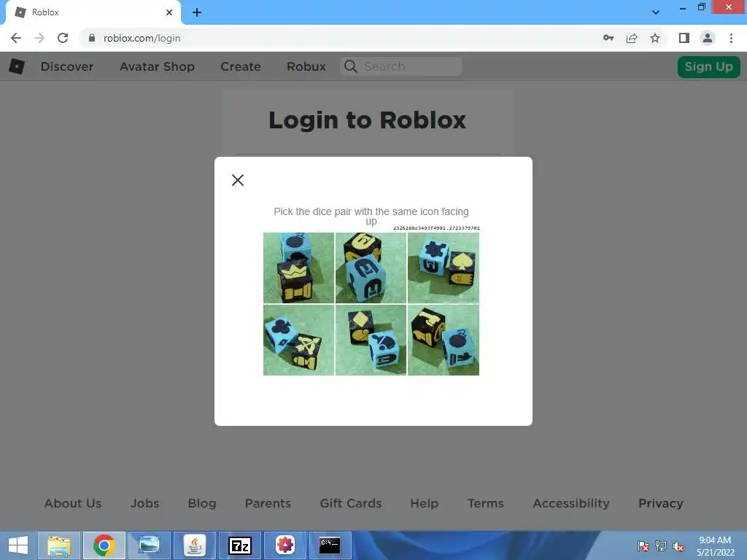
Task: Open the Accessibility footer link
Action: [x=571, y=503]
